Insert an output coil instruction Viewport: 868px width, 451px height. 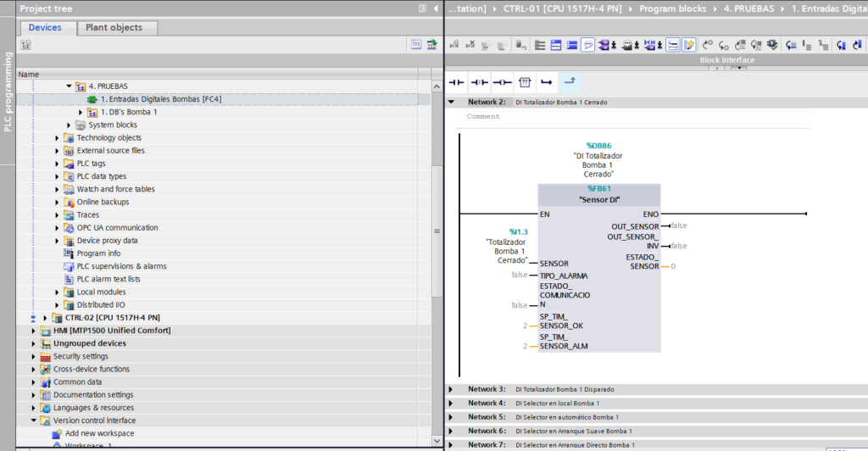(502, 82)
